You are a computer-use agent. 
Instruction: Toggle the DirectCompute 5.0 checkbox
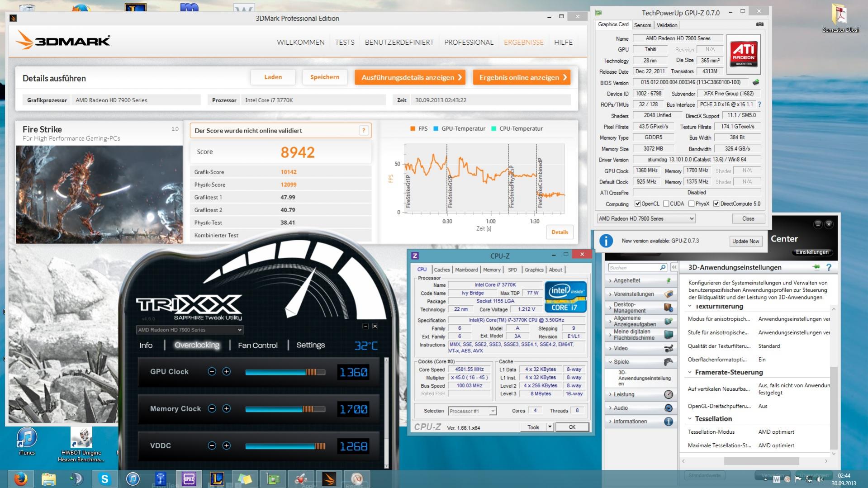click(x=716, y=204)
